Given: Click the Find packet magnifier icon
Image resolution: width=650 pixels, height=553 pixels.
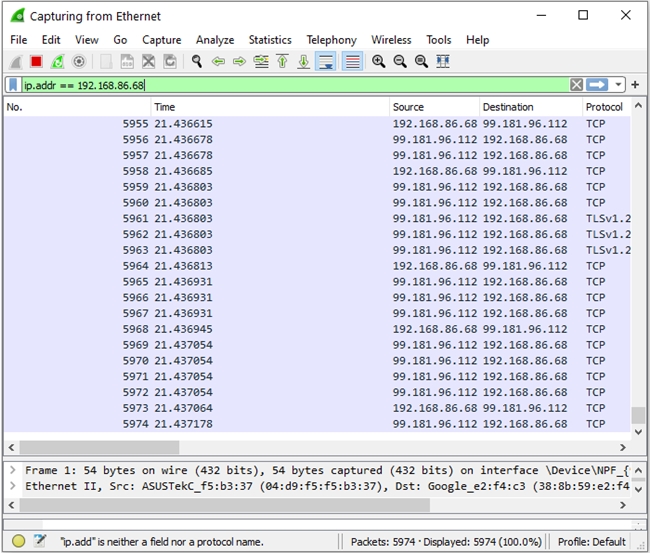Looking at the screenshot, I should pos(197,62).
